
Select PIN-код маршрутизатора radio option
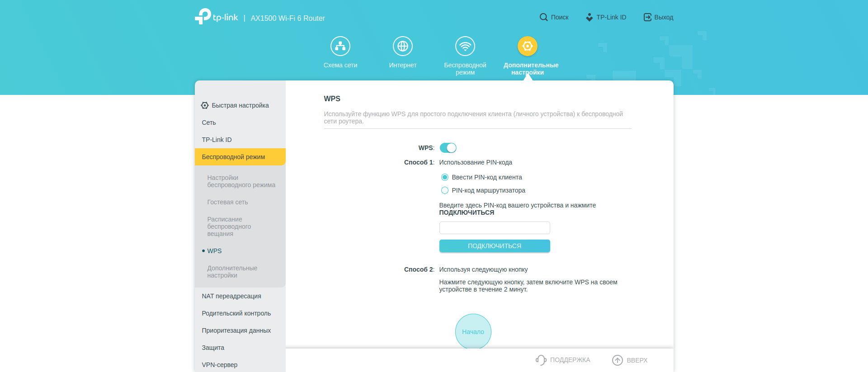[x=445, y=190]
